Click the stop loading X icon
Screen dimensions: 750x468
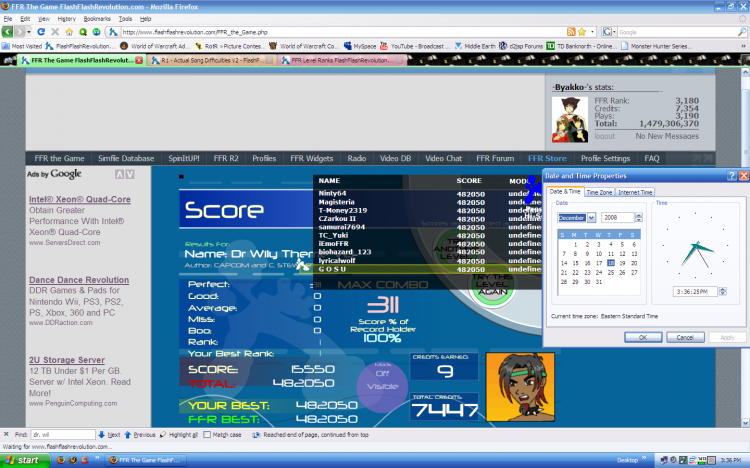click(55, 32)
